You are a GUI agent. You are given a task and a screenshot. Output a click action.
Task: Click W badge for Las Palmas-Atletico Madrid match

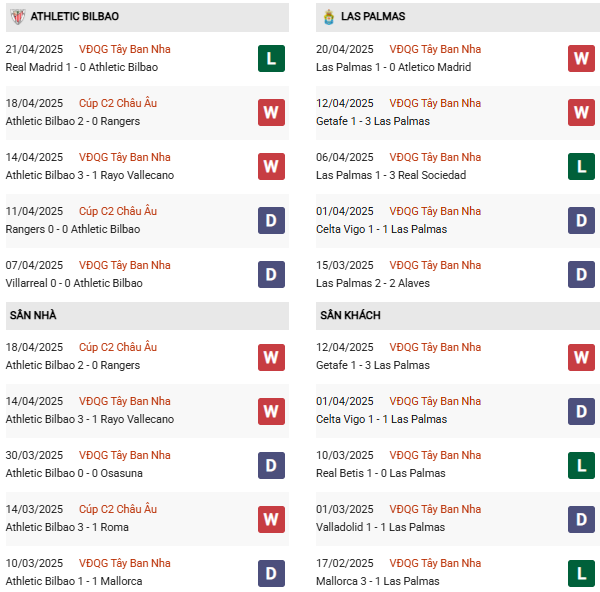581,58
